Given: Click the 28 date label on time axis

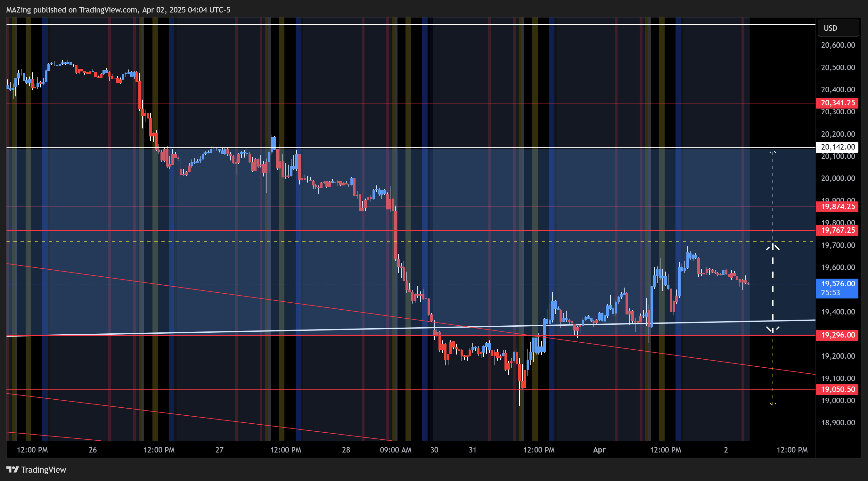Looking at the screenshot, I should (346, 450).
